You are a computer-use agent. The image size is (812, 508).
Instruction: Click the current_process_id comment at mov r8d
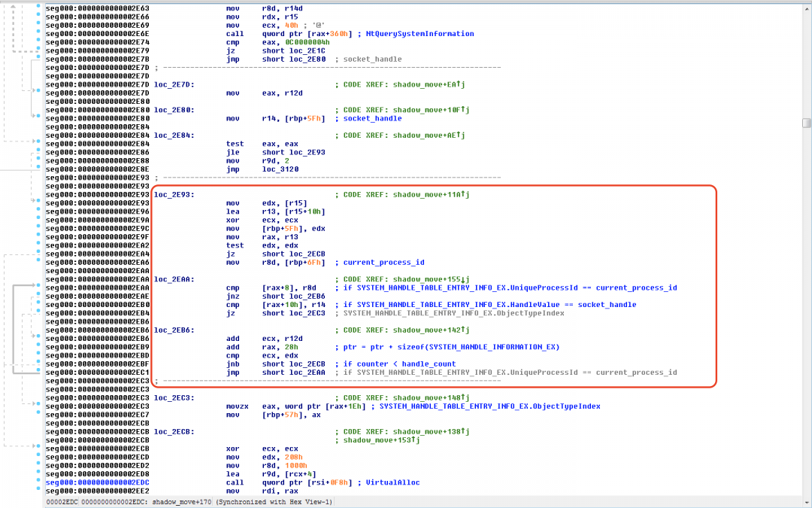pos(383,263)
